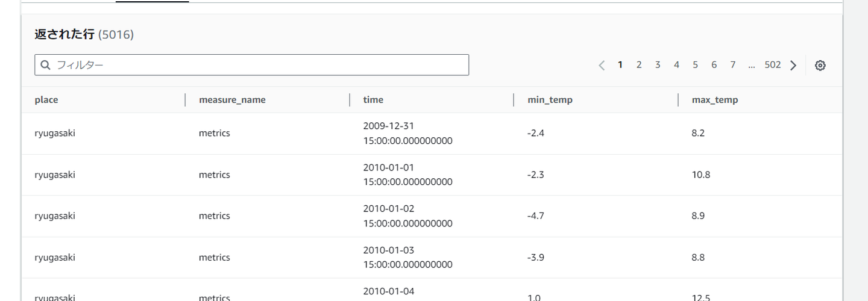Click the place column header
868x301 pixels.
46,100
